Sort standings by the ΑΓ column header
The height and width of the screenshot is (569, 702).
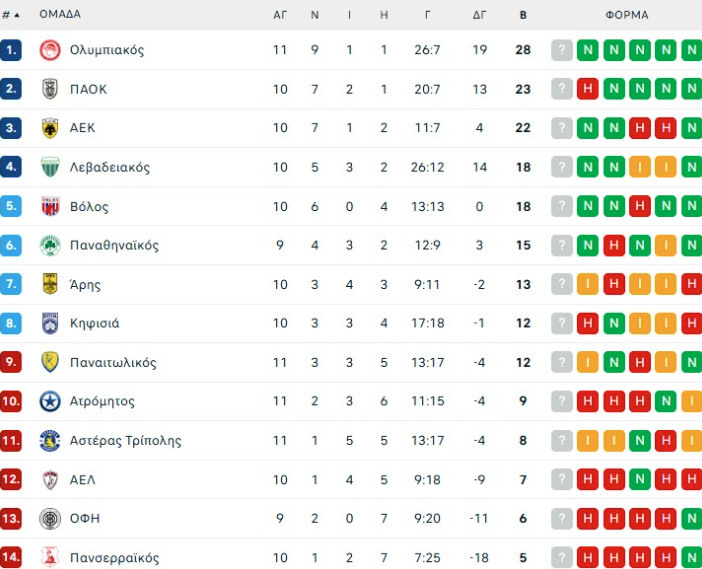pyautogui.click(x=280, y=15)
